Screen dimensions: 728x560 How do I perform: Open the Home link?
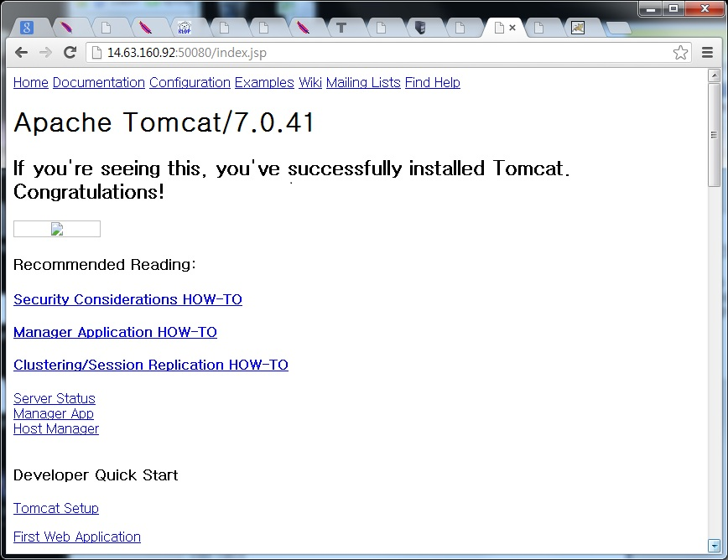(31, 83)
